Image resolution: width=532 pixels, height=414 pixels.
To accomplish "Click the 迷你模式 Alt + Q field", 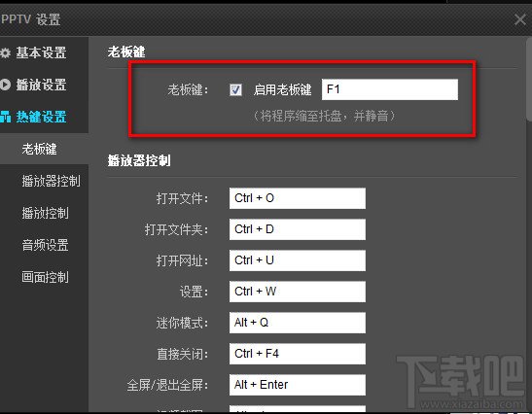I will (298, 323).
